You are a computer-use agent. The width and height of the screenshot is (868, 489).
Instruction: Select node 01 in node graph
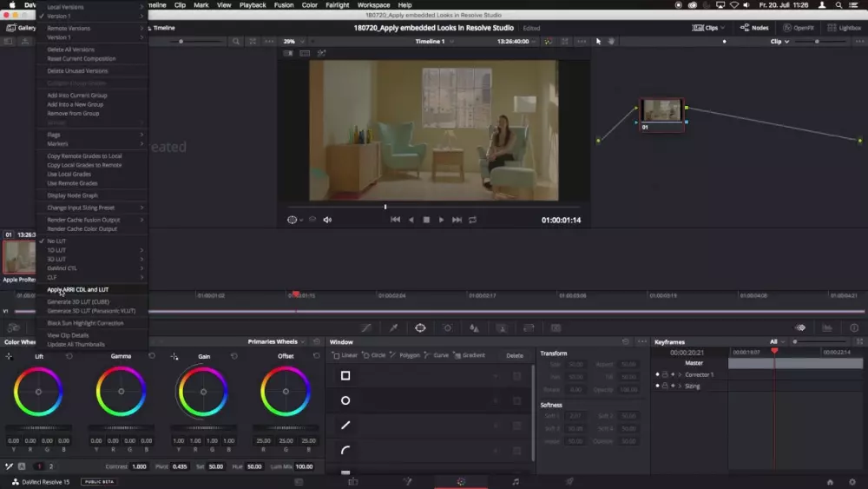click(661, 110)
